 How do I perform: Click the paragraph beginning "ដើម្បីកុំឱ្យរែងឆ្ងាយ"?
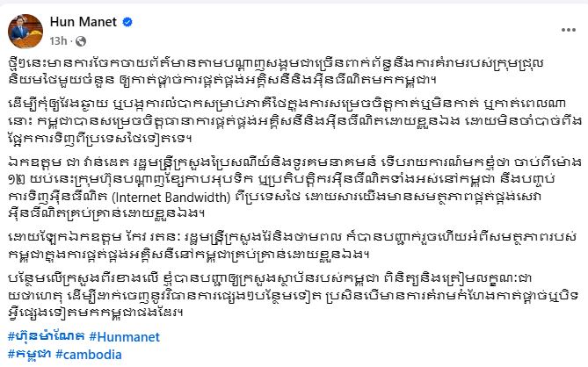click(x=295, y=121)
